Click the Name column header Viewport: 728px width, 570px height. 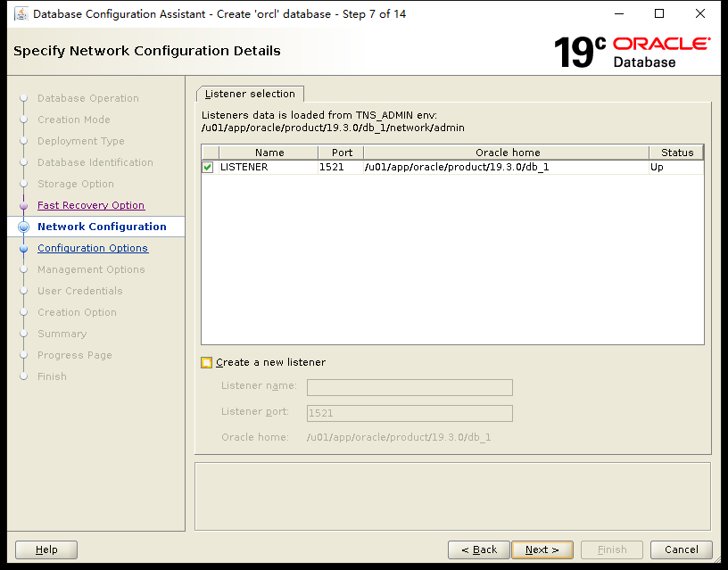pyautogui.click(x=269, y=153)
